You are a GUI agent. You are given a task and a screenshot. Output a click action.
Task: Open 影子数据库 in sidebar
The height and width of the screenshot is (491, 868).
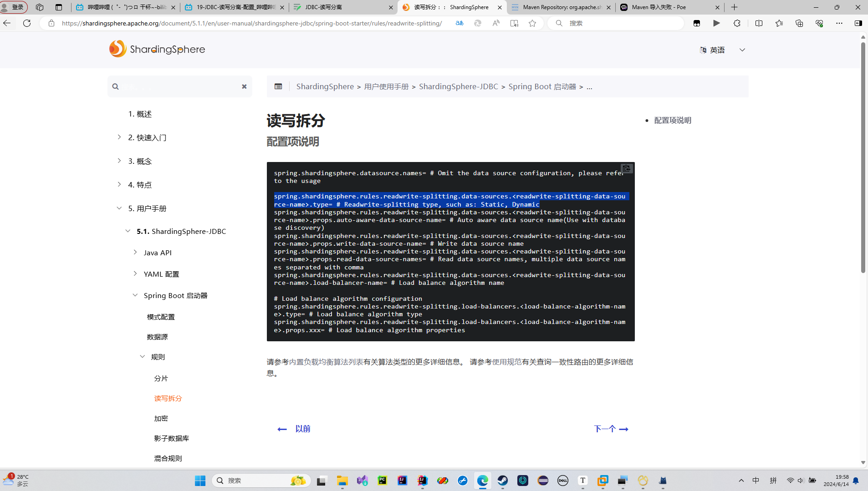point(171,438)
